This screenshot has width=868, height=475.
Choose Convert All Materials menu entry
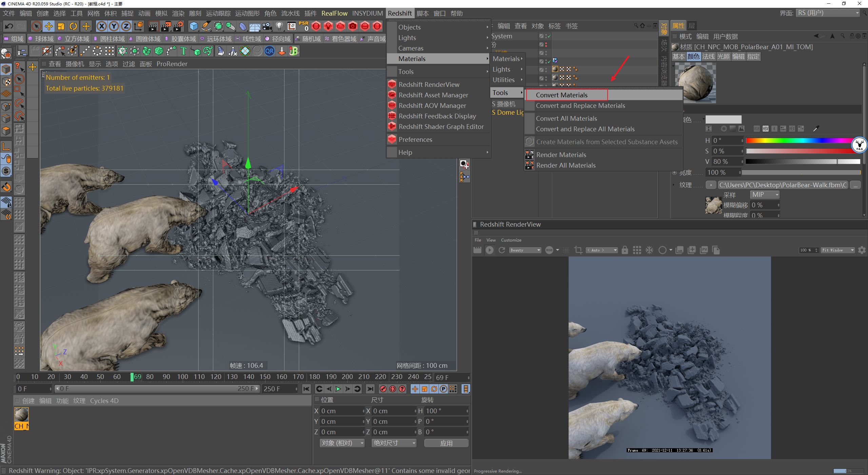pyautogui.click(x=566, y=118)
